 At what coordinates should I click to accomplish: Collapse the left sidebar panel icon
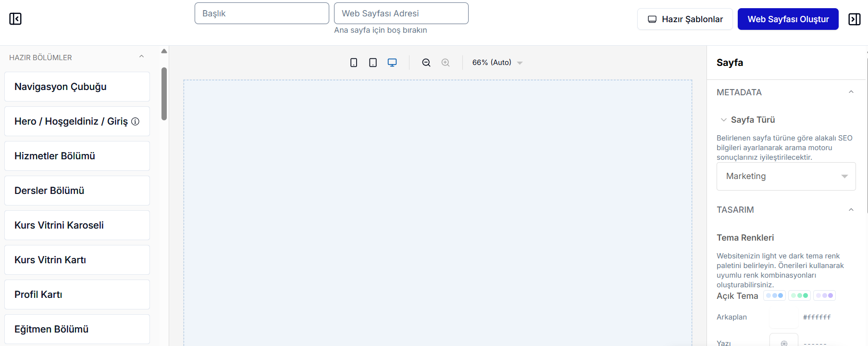(15, 19)
